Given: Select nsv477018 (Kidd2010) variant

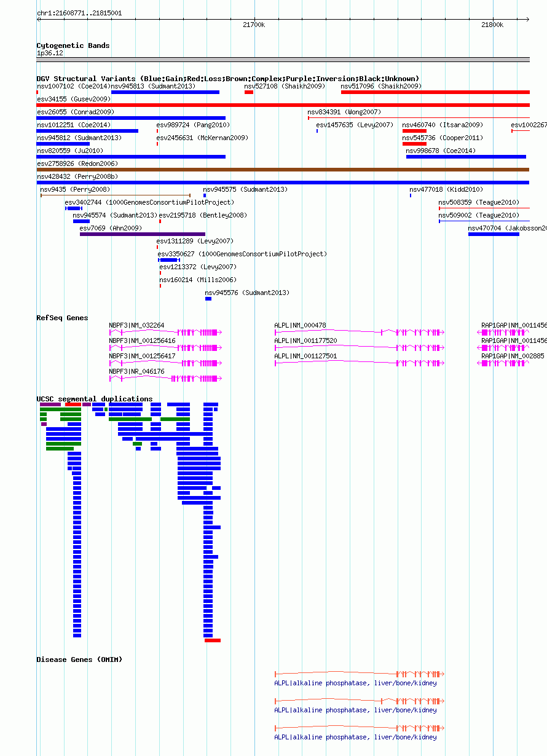Looking at the screenshot, I should [x=411, y=195].
